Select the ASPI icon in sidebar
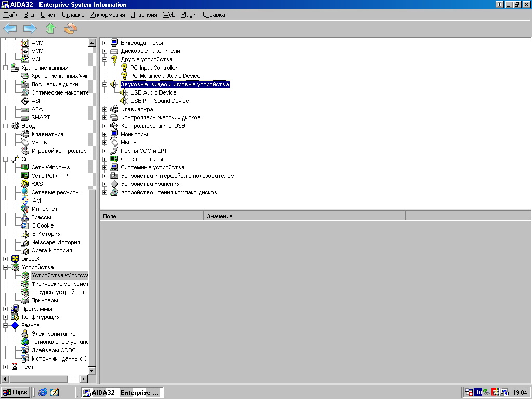Screen dimensions: 532x399 click(x=25, y=101)
